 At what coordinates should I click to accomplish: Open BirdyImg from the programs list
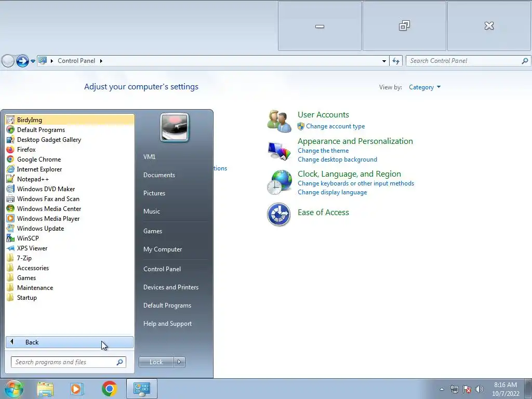tap(70, 120)
